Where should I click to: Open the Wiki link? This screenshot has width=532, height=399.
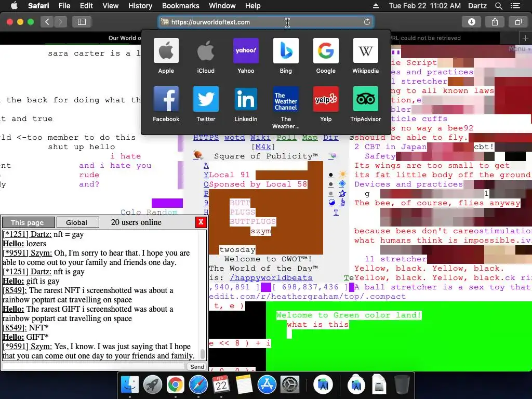click(261, 137)
